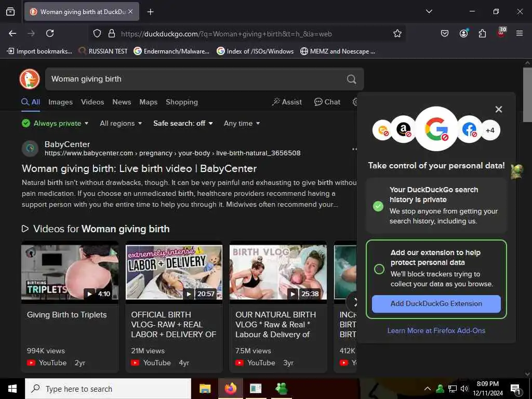Click the blocked Facebook tracker icon

coord(469,129)
